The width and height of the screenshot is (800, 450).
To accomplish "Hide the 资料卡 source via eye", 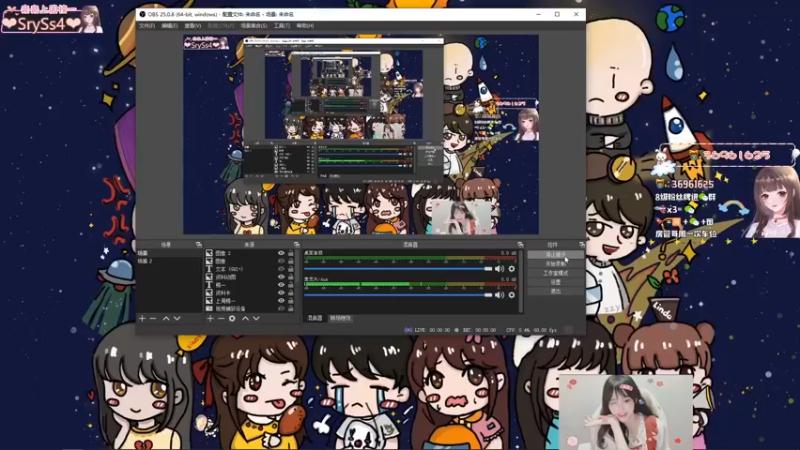I will (x=281, y=293).
